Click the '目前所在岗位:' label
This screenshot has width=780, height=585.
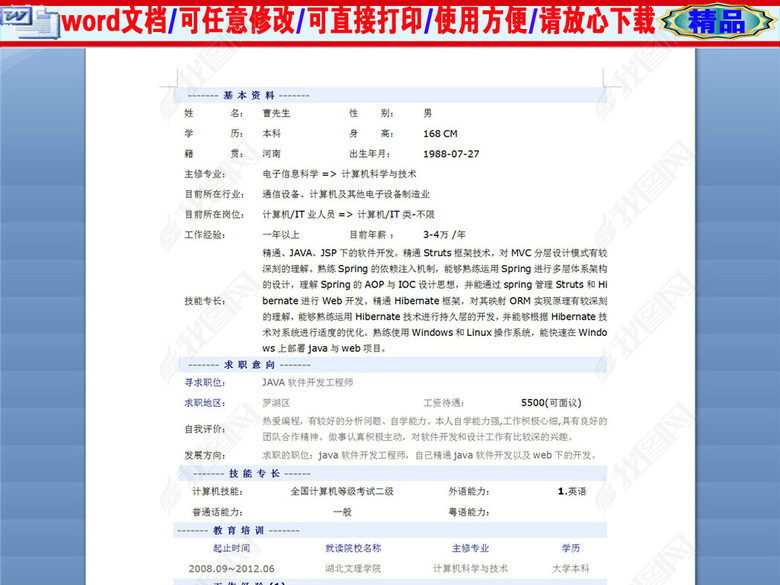[214, 214]
